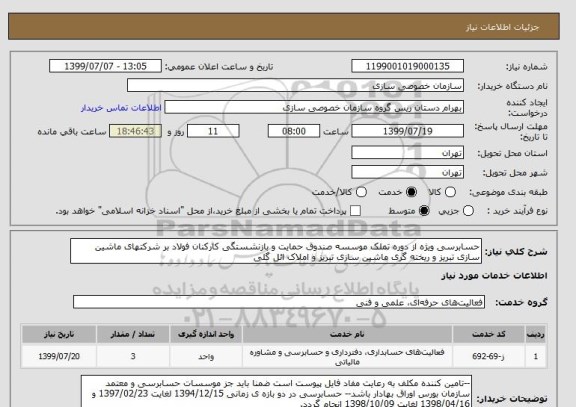
Task: Click the تعداد / مقدار column header
Action: click(133, 334)
